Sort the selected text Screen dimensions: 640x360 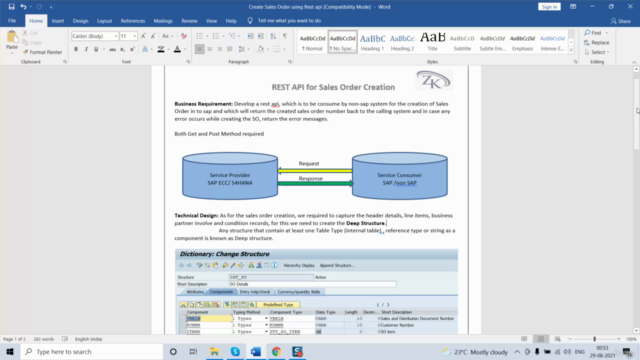tap(273, 36)
